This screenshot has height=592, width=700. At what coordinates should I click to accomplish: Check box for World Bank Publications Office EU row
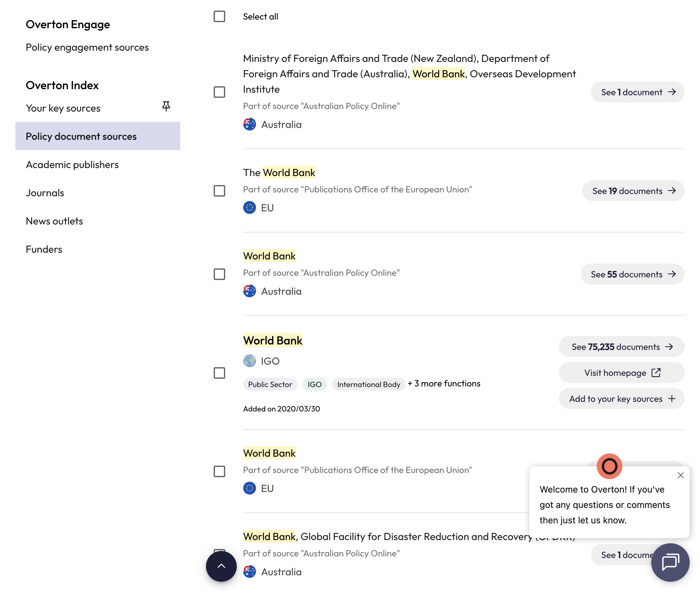coord(219,471)
